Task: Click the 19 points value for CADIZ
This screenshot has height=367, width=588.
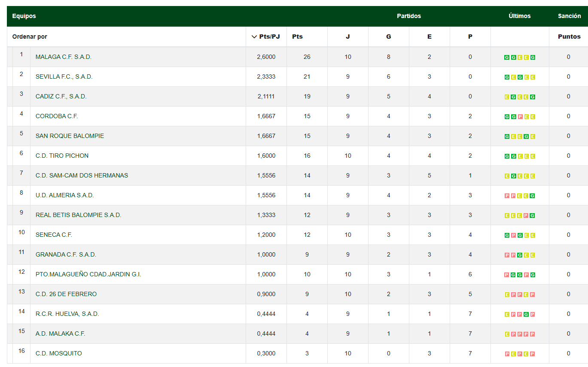Action: (x=307, y=96)
